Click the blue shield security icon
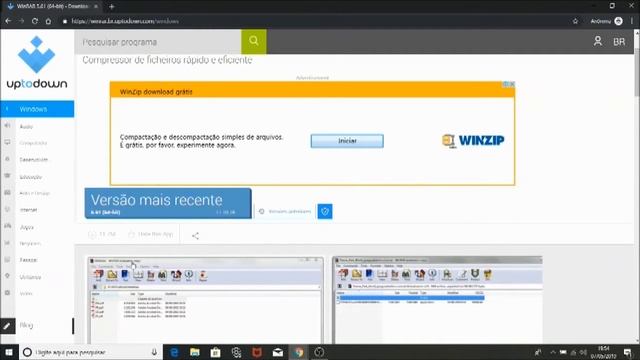The width and height of the screenshot is (640, 360). point(325,211)
